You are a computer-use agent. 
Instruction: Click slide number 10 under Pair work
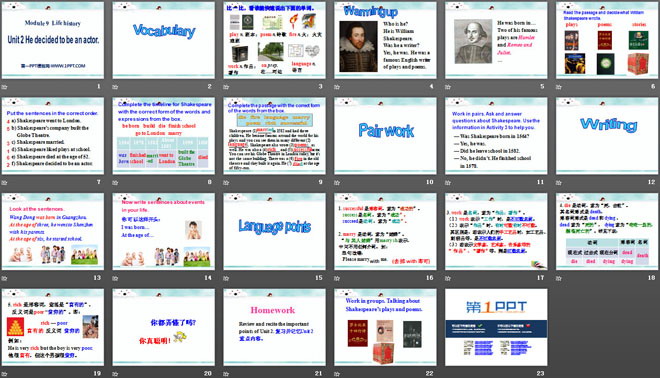click(429, 182)
